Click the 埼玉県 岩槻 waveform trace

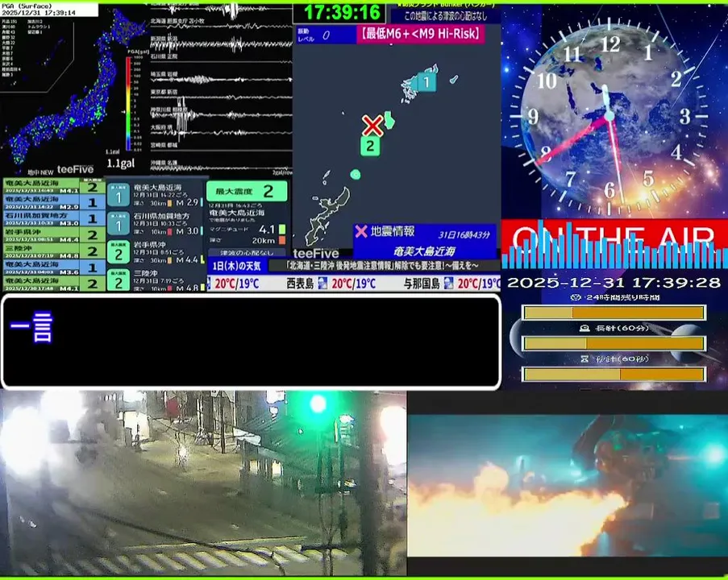tap(221, 78)
